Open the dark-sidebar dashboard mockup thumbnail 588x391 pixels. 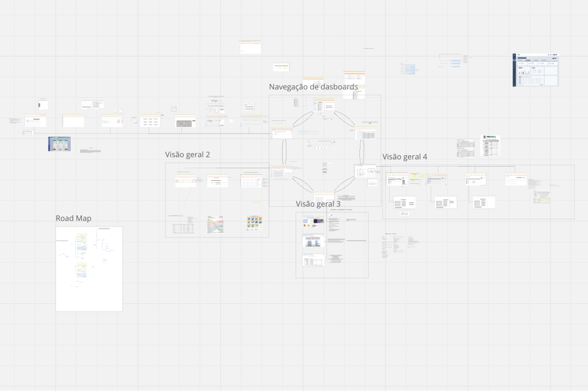click(x=536, y=70)
